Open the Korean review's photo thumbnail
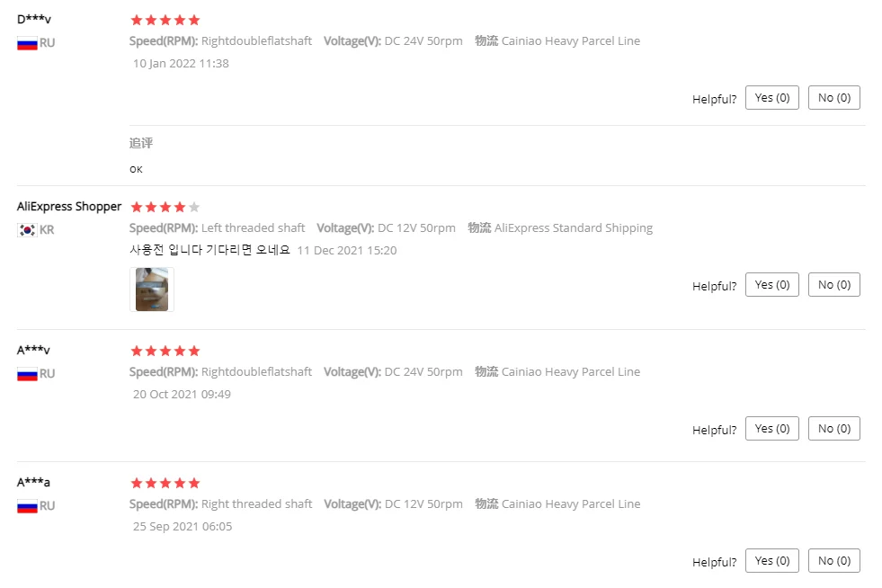The image size is (882, 588). [152, 290]
